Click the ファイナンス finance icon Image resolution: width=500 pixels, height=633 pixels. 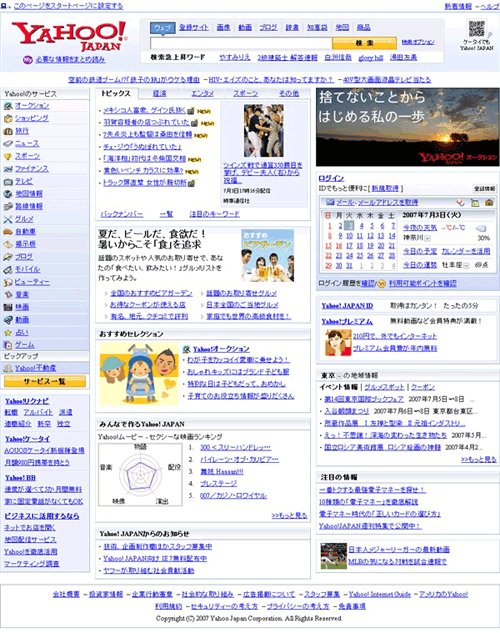[8, 169]
